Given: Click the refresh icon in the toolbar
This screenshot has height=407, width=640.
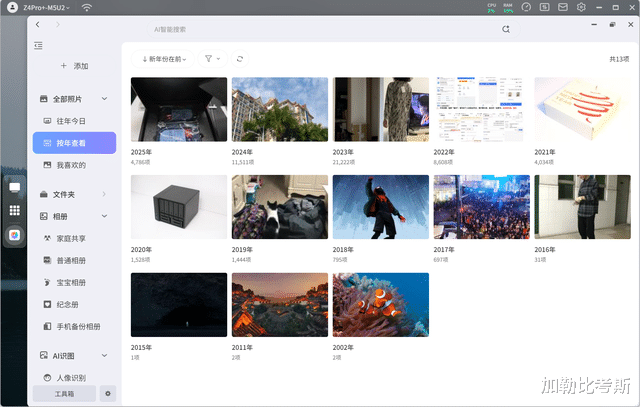Looking at the screenshot, I should [240, 59].
